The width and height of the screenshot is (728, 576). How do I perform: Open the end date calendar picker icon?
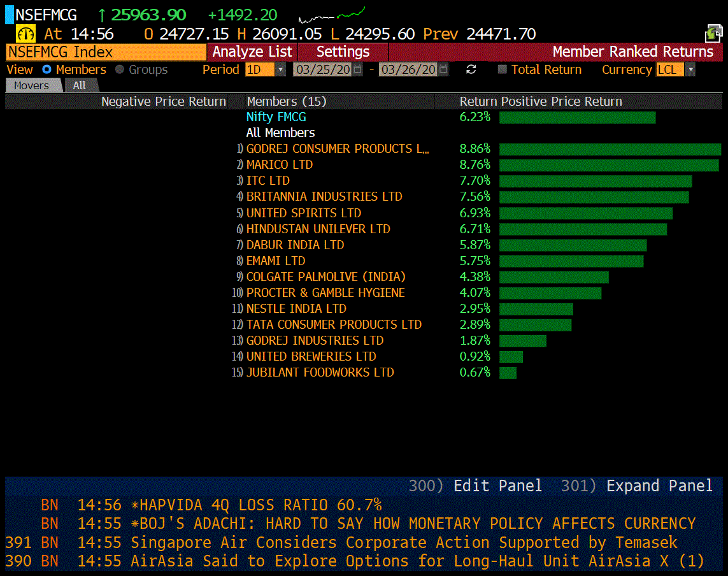tap(443, 69)
